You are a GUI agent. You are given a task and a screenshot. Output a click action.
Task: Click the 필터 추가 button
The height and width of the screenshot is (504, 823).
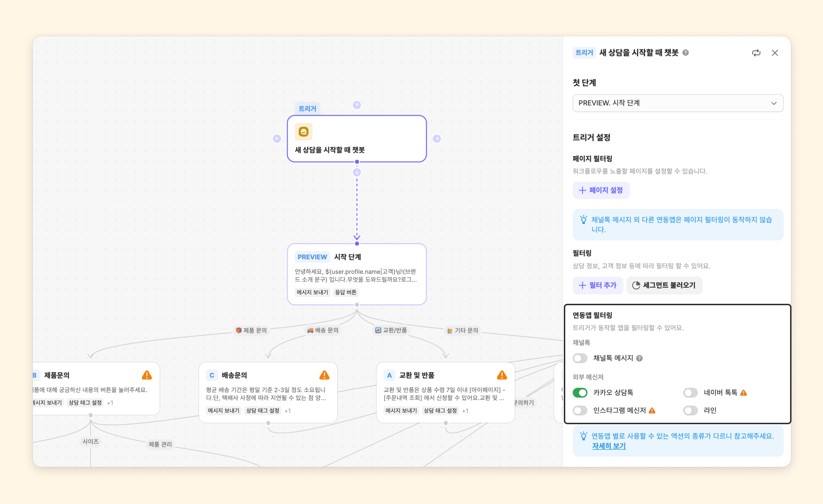click(x=597, y=285)
